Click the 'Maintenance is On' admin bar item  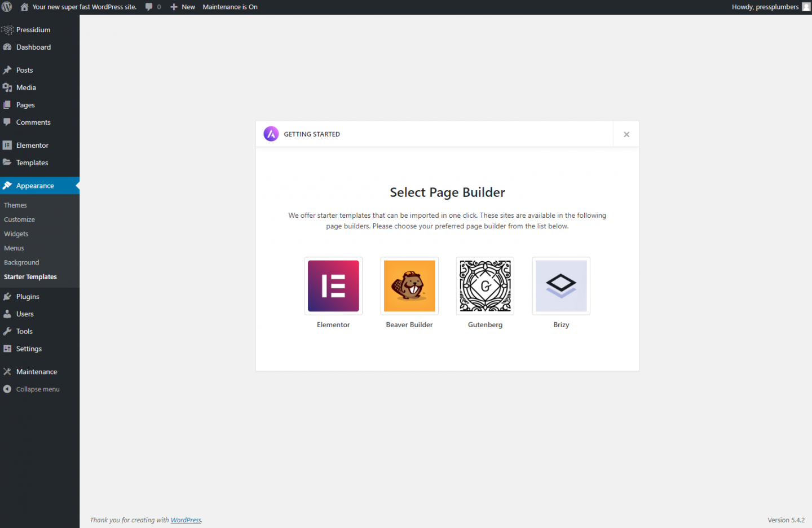point(230,7)
